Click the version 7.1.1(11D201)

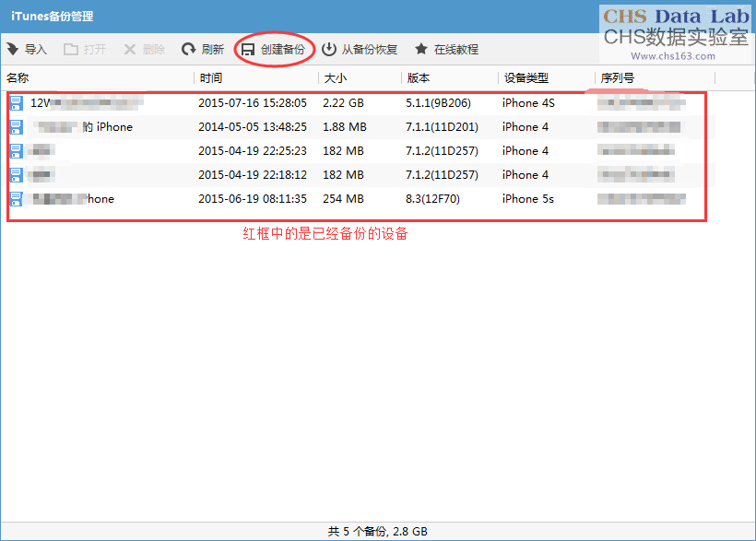pyautogui.click(x=442, y=127)
